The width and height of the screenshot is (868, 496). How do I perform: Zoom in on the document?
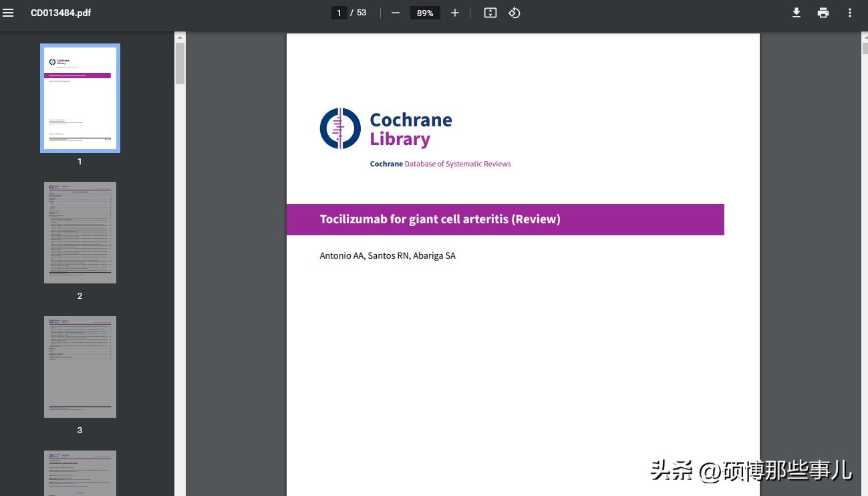[454, 12]
